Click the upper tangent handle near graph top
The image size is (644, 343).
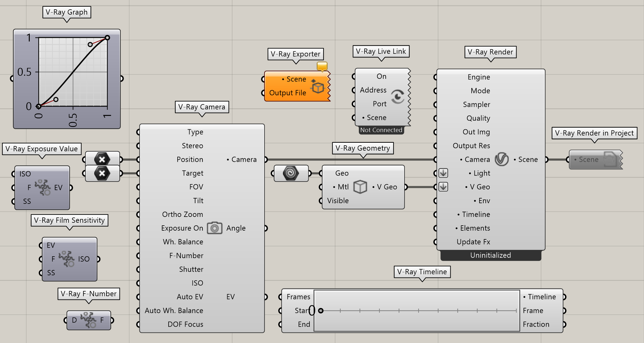click(90, 44)
